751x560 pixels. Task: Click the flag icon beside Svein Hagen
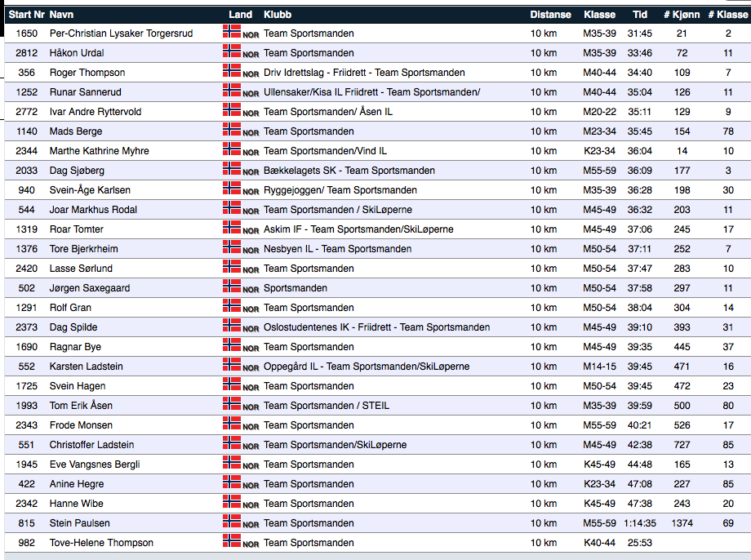[232, 384]
